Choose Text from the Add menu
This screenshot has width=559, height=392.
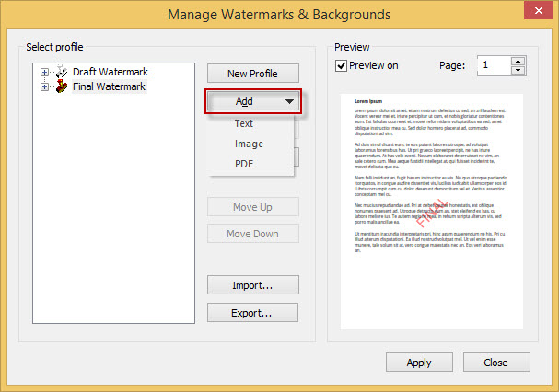(x=243, y=123)
